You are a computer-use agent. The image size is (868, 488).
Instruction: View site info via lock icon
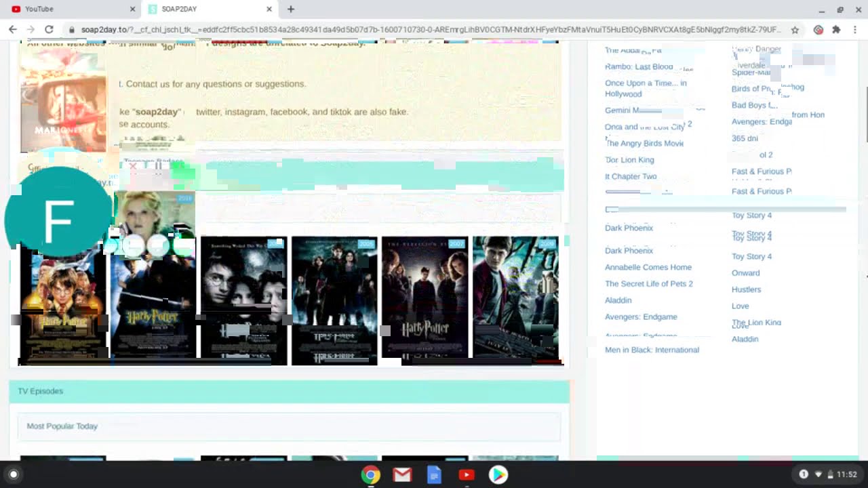pyautogui.click(x=72, y=30)
